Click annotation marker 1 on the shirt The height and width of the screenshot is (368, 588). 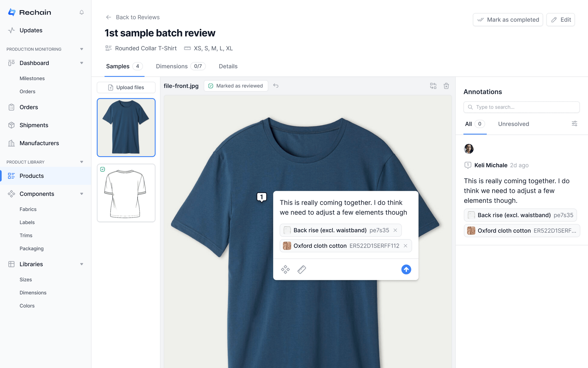pos(261,197)
